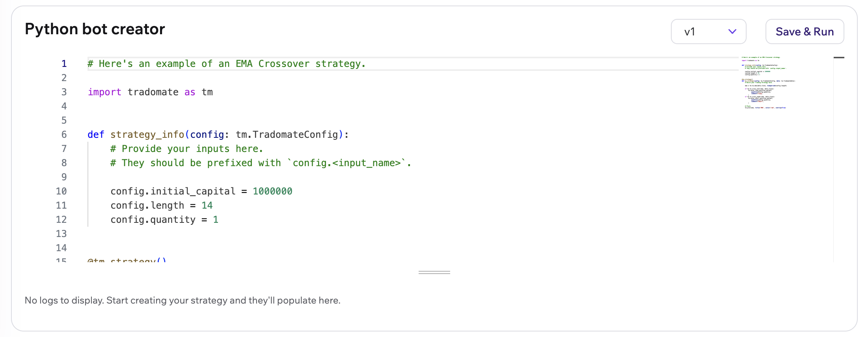Image resolution: width=868 pixels, height=337 pixels.
Task: Click line number 1 in the gutter
Action: 63,63
